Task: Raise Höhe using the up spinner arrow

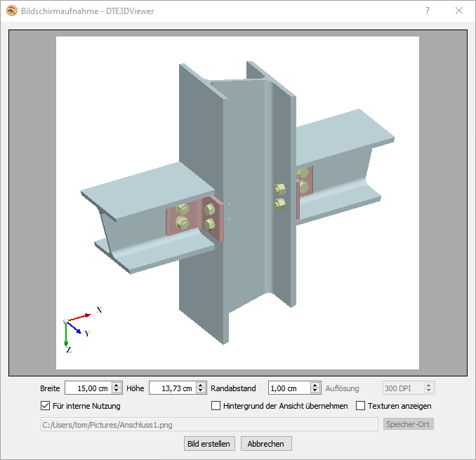Action: 201,385
